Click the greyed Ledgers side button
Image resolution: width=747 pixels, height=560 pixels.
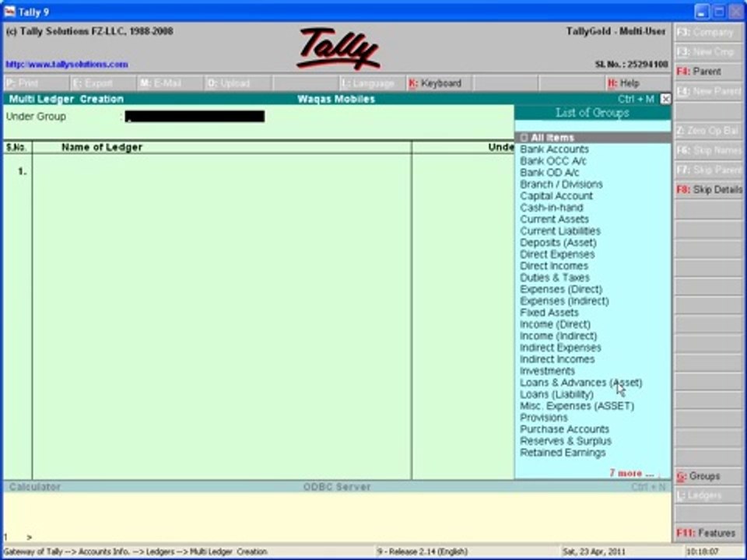(x=709, y=495)
